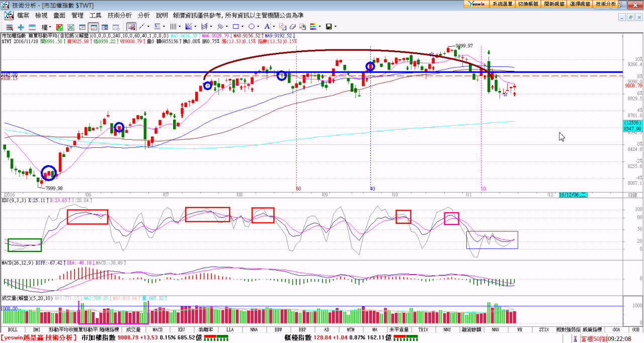The width and height of the screenshot is (644, 343).
Task: Select the rectangle drawing tool
Action: [x=235, y=27]
